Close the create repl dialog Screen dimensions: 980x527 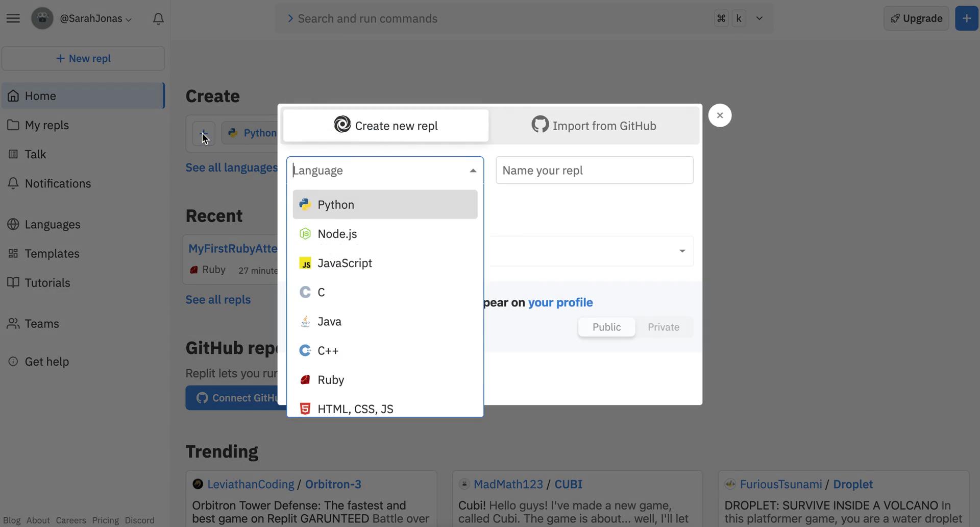(x=720, y=115)
